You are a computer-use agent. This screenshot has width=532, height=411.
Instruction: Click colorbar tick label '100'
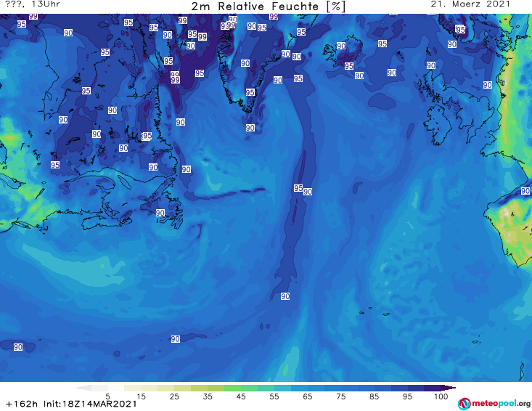coord(441,396)
